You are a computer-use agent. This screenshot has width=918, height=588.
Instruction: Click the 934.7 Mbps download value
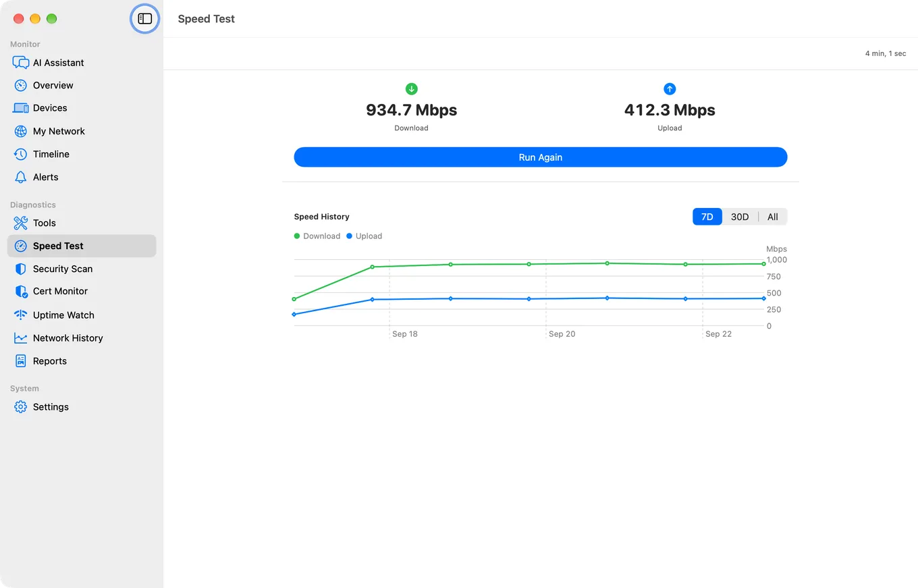coord(411,110)
